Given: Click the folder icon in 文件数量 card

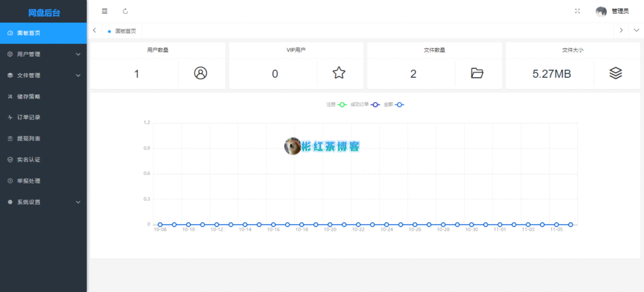Looking at the screenshot, I should [x=477, y=73].
